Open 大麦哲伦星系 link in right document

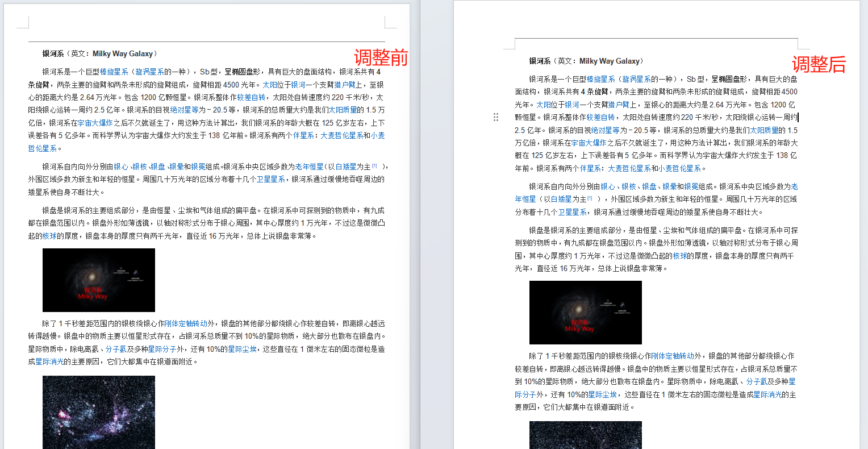[629, 168]
